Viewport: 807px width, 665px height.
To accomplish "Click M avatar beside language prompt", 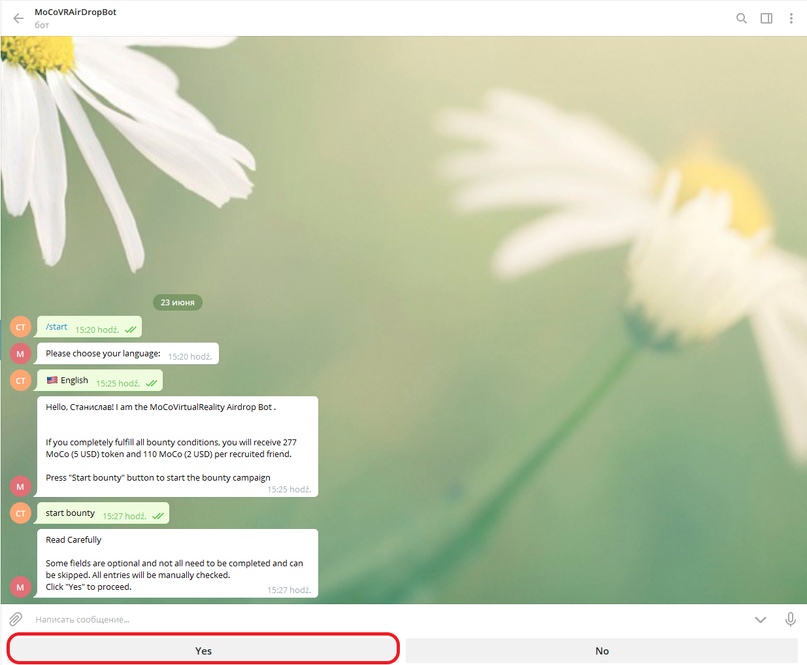I will [x=20, y=353].
